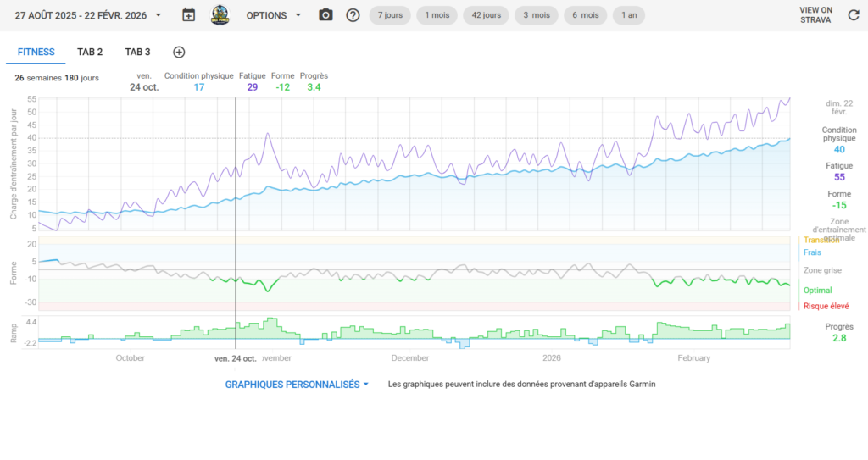Expand Graphiques Personnalisés dropdown
This screenshot has height=460, width=868.
(x=297, y=384)
